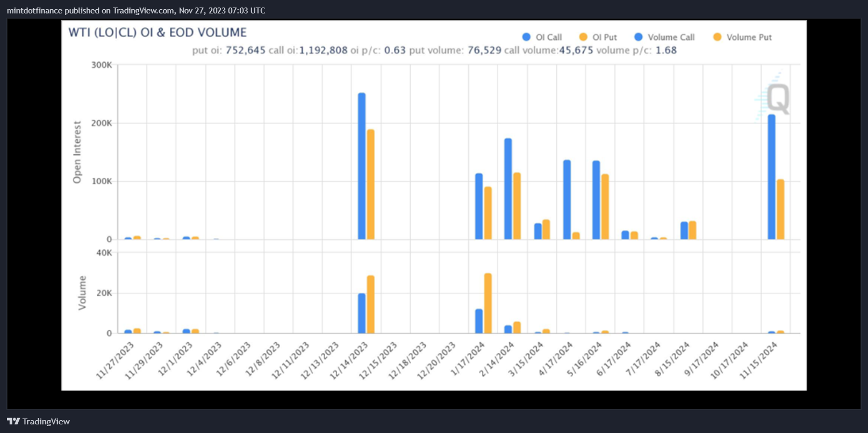The height and width of the screenshot is (433, 868).
Task: Click the Volume Call blue legend dot
Action: coord(638,37)
